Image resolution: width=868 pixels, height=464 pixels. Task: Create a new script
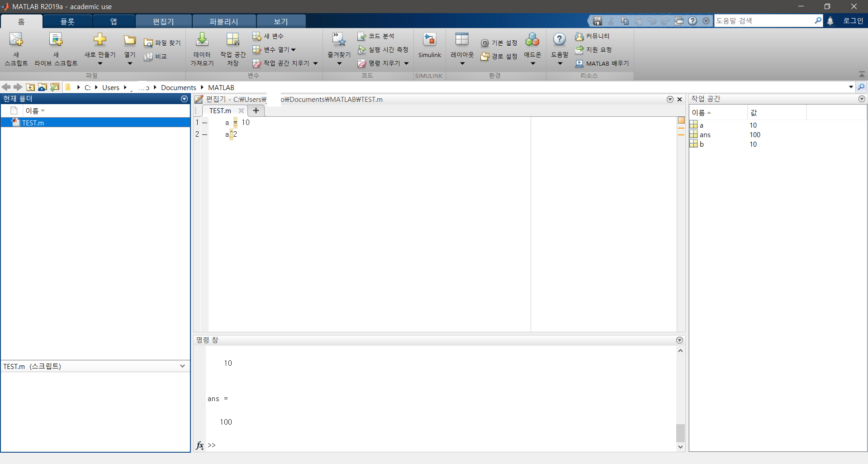pos(16,48)
